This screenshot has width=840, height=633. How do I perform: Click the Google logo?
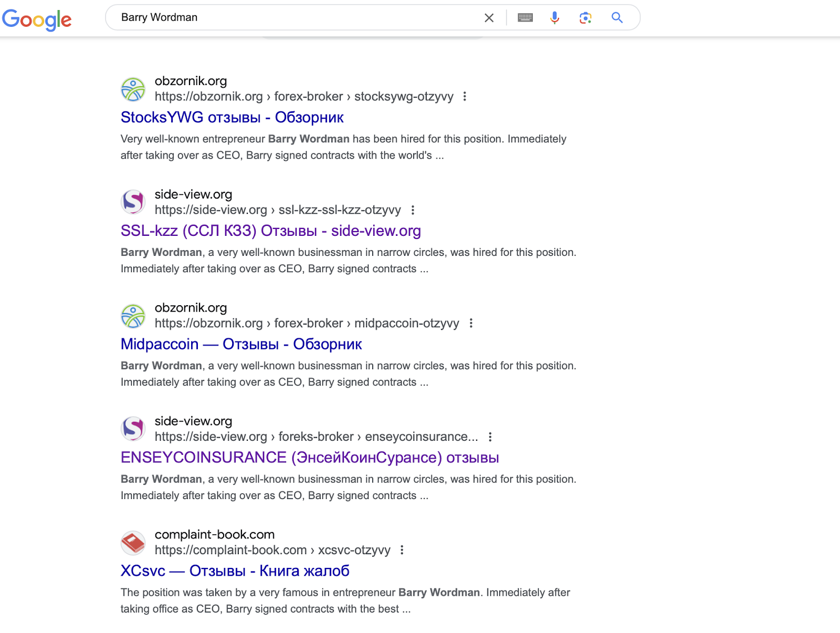[x=37, y=19]
